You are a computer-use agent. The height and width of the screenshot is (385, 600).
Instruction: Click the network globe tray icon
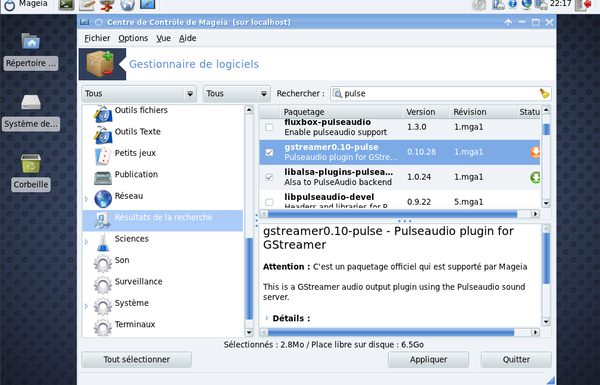527,4
